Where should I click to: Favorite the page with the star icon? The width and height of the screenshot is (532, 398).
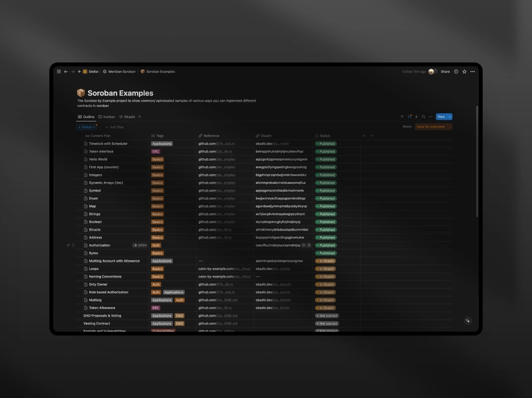464,72
